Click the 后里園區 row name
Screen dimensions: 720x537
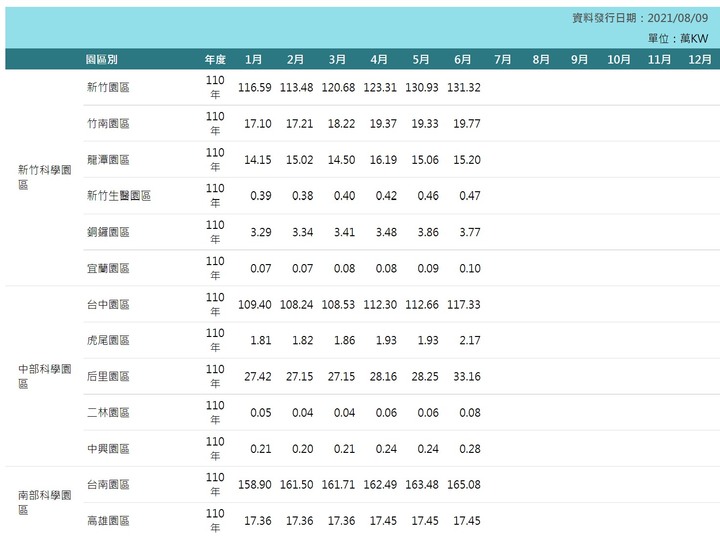[108, 377]
